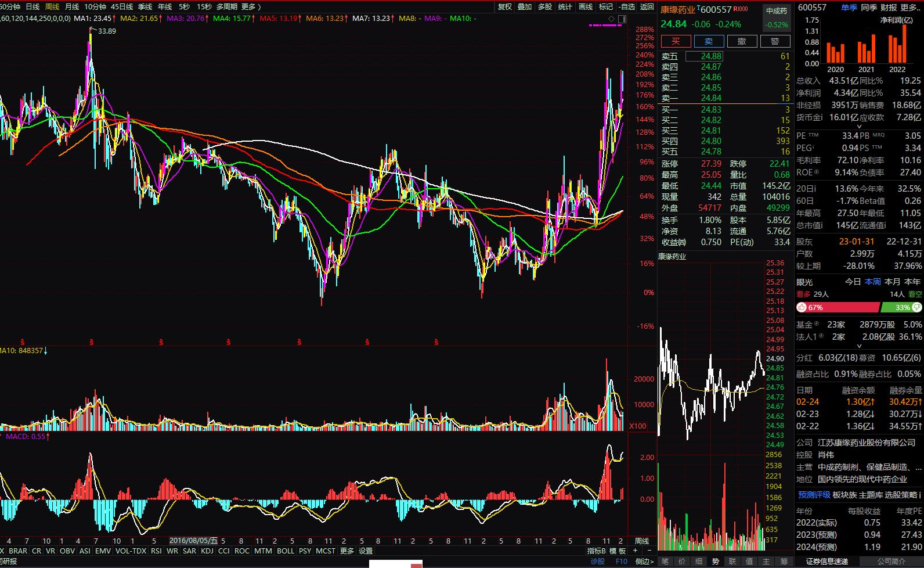Open the 证券信息速递 tab
This screenshot has width=924, height=568.
(x=827, y=562)
